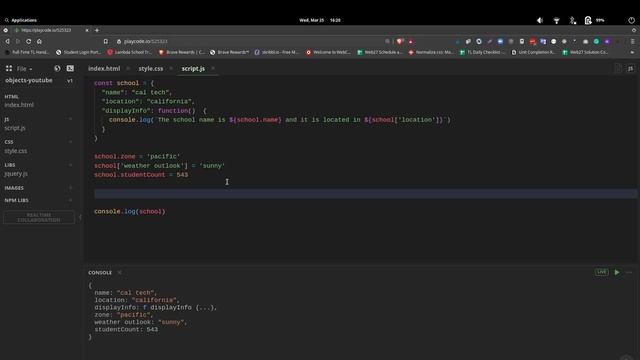640x360 pixels.
Task: Open the Brave Rewards triangle icon
Action: click(x=411, y=41)
